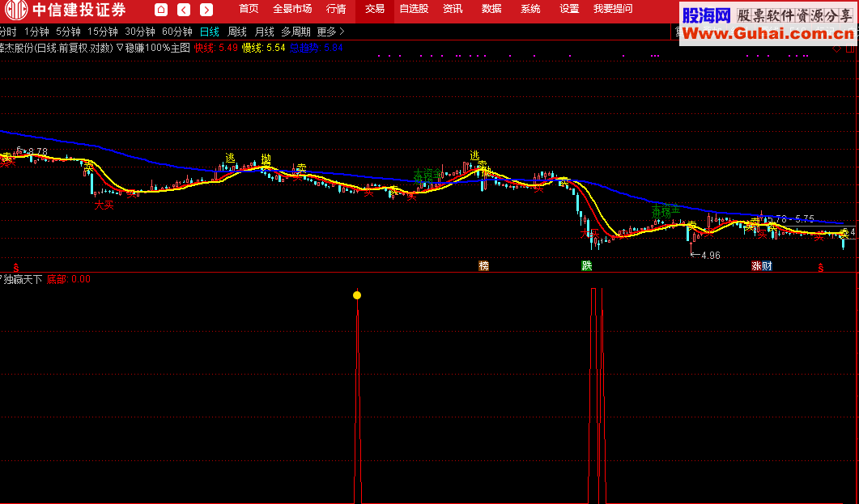Switch to 60分钟 chart period
This screenshot has height=504, width=859.
(x=177, y=32)
